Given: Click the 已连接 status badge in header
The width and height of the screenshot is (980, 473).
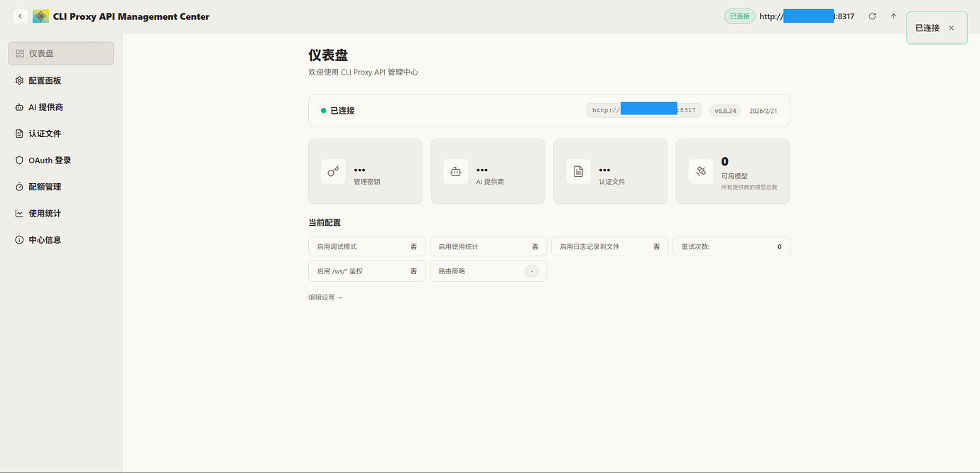Looking at the screenshot, I should point(740,16).
